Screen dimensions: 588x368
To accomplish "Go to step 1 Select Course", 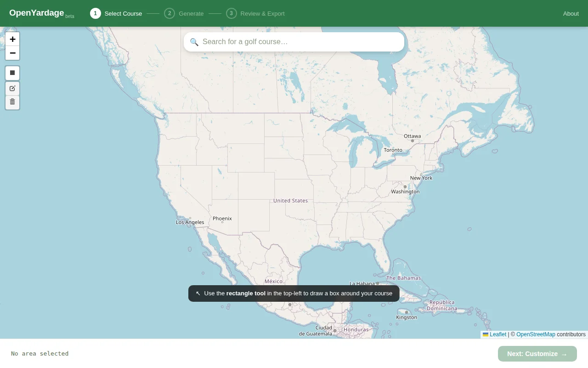I will [x=116, y=13].
